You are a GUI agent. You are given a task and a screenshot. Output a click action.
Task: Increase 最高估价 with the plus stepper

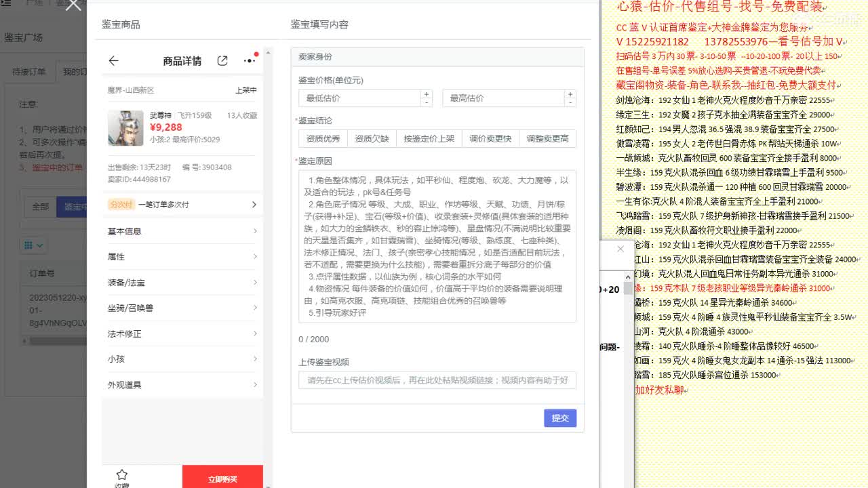(x=570, y=94)
